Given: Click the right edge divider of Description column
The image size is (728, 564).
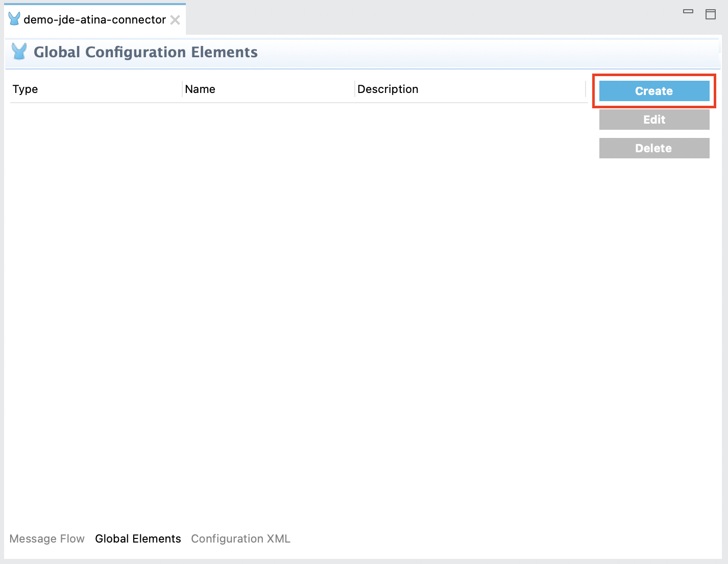Looking at the screenshot, I should pos(586,89).
